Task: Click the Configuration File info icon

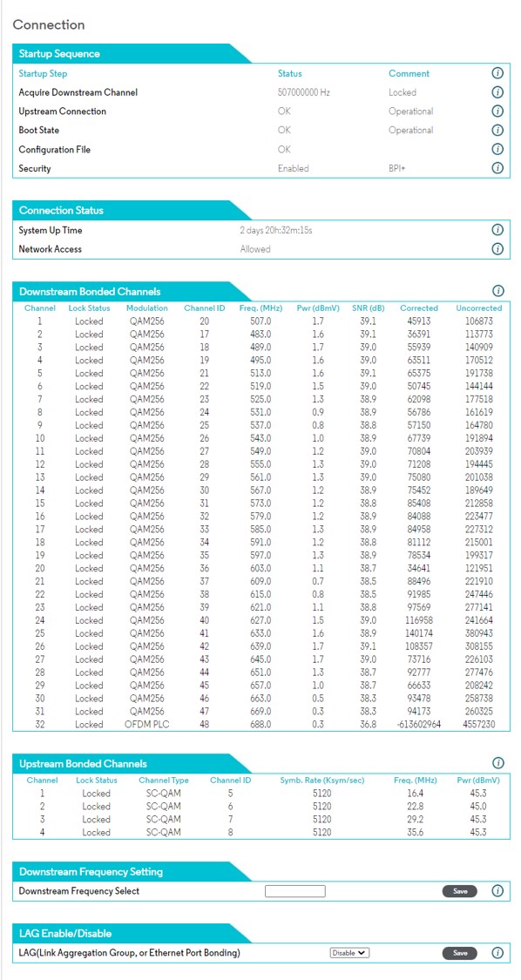Action: point(497,149)
